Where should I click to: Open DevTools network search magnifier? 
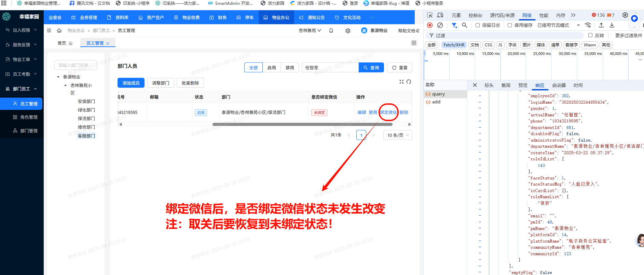[464, 25]
